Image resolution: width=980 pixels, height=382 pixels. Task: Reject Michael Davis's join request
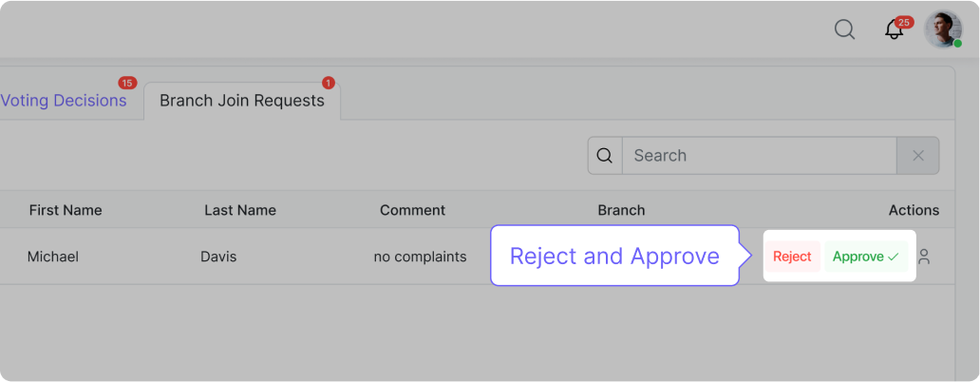pyautogui.click(x=792, y=257)
